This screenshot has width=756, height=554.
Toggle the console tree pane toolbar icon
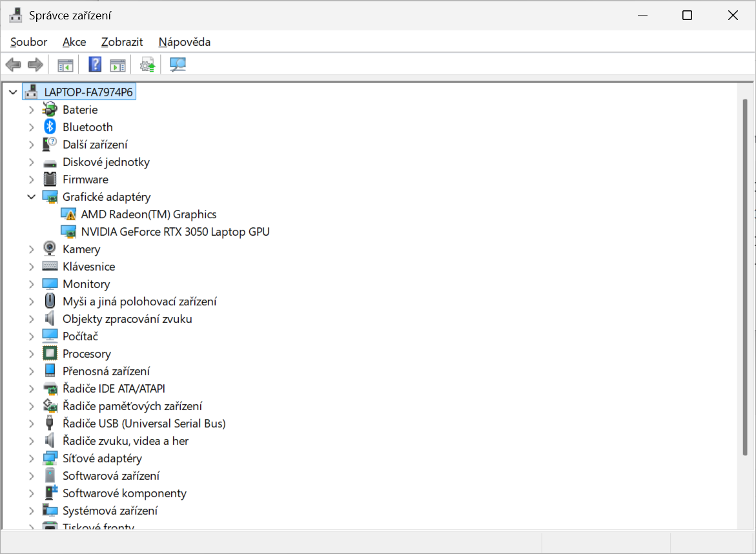tap(65, 65)
